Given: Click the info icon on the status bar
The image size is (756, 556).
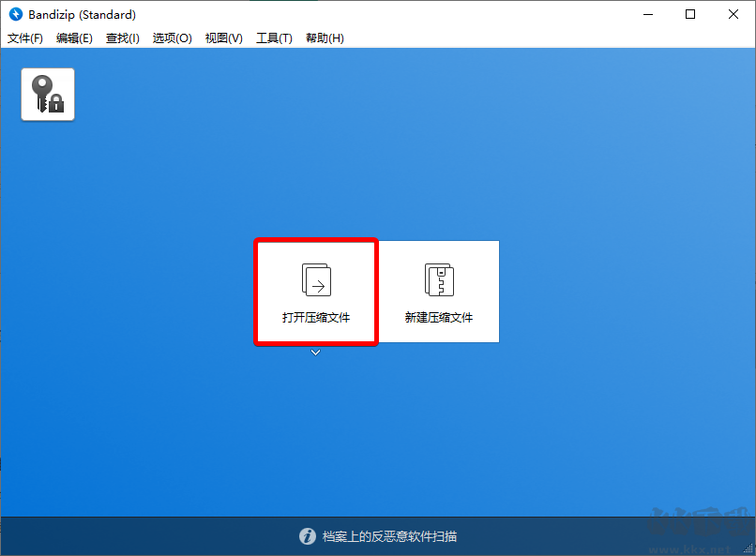Looking at the screenshot, I should [x=309, y=536].
